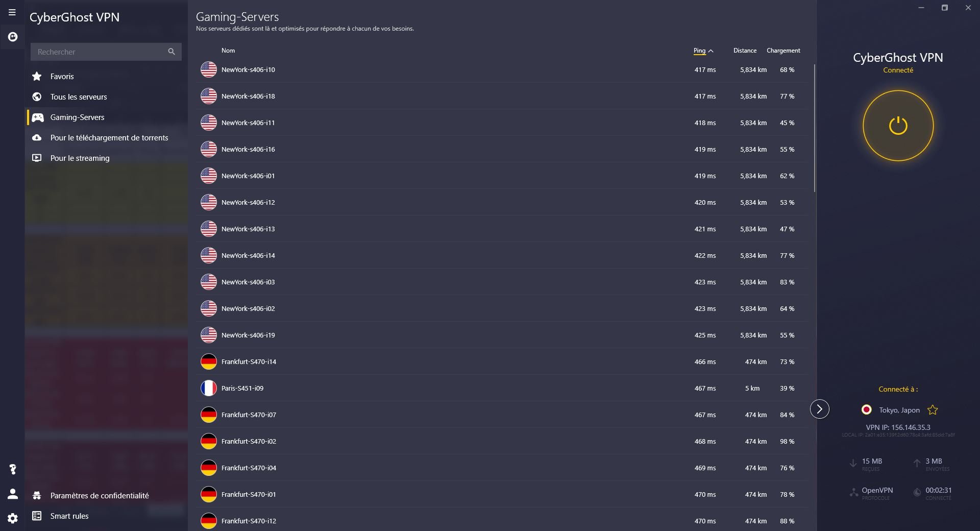Viewport: 980px width, 531px height.
Task: Click the Japan flag icon next to Tokyo
Action: 866,409
